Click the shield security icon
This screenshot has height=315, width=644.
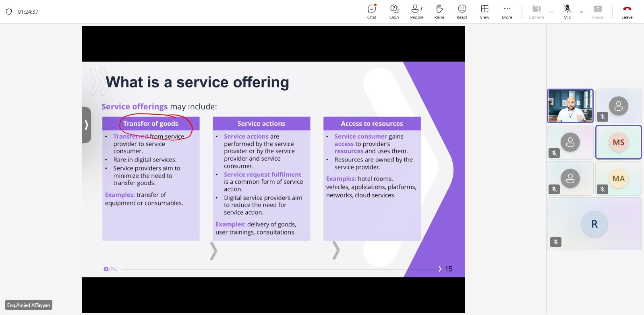9,12
